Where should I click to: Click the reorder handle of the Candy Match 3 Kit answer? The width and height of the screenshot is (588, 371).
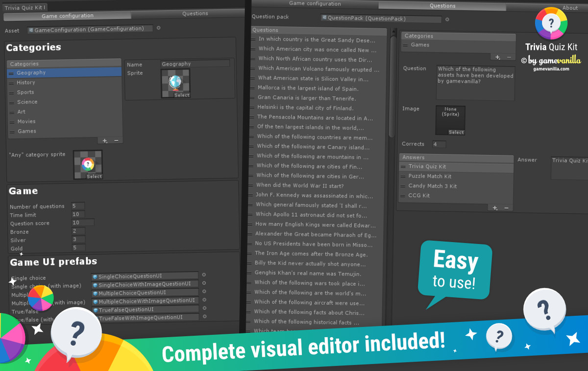point(403,186)
